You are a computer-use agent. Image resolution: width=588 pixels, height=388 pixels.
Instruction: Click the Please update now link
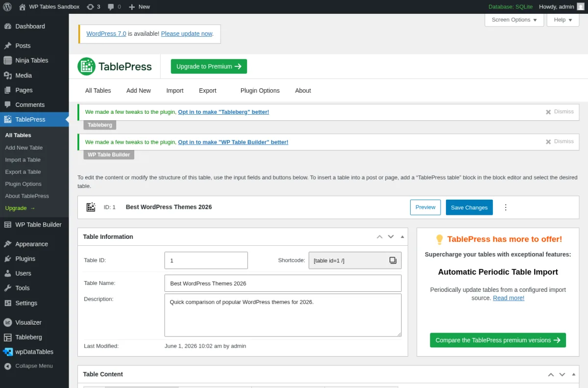(187, 34)
